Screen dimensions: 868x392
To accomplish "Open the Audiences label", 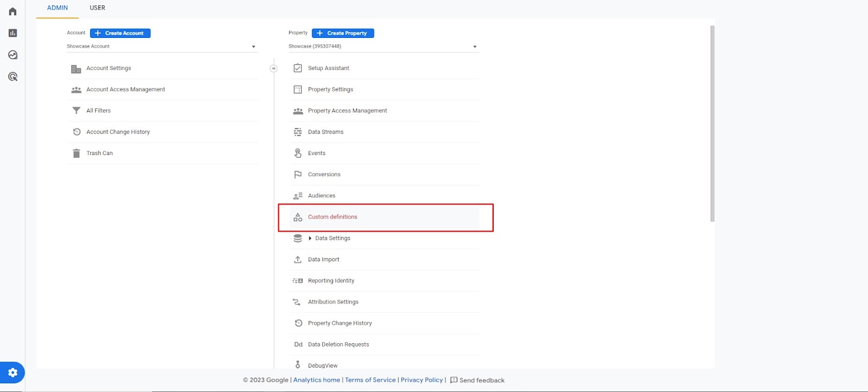I will point(322,196).
